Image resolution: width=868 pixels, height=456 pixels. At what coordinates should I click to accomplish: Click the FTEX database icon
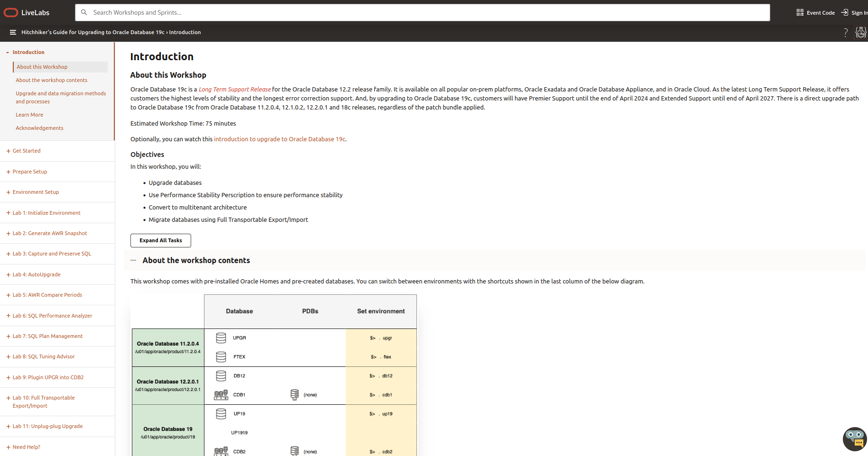tap(221, 357)
